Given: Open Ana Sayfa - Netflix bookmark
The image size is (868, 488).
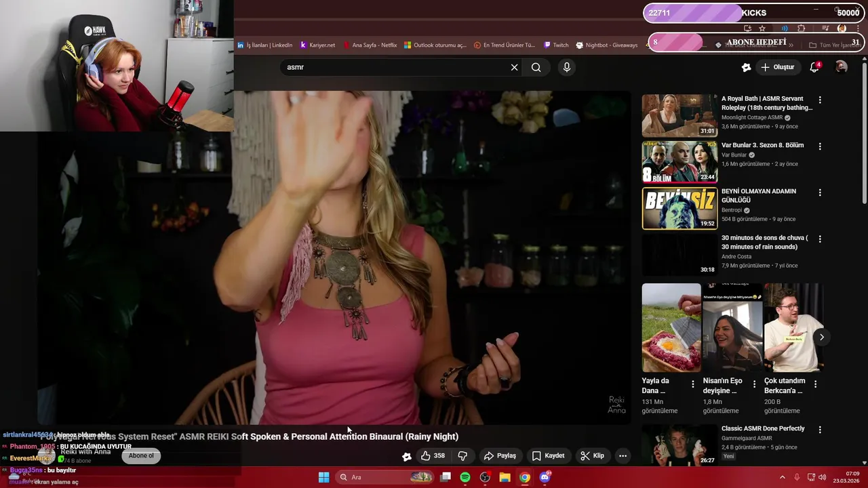Looking at the screenshot, I should coord(370,45).
